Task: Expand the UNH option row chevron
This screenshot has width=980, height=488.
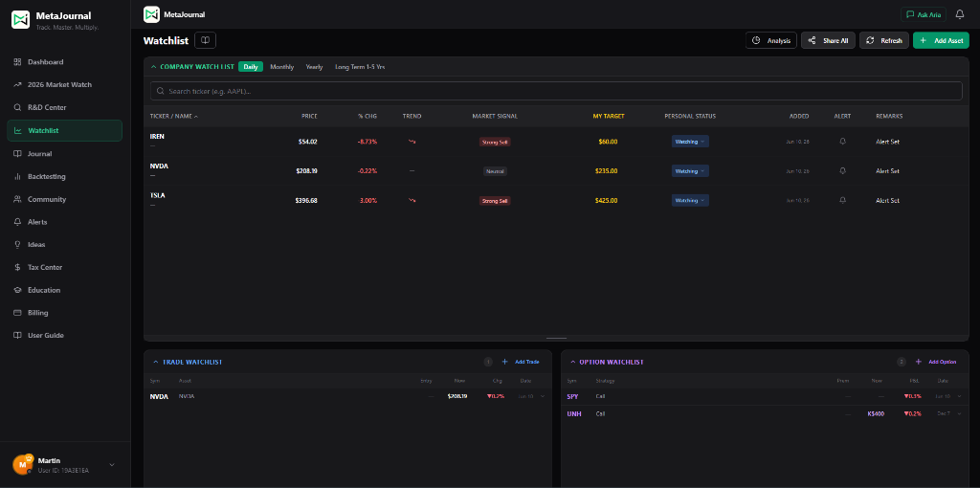Action: click(959, 413)
